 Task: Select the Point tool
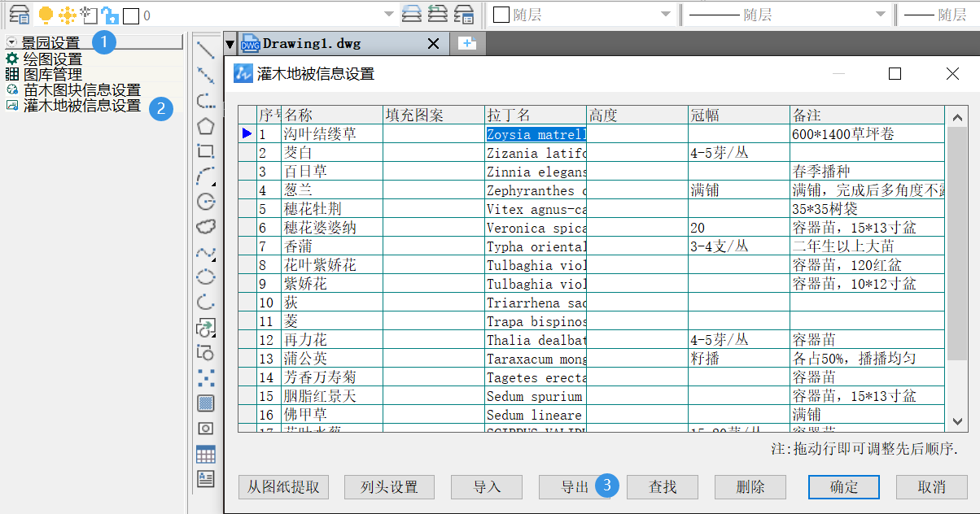coord(206,378)
